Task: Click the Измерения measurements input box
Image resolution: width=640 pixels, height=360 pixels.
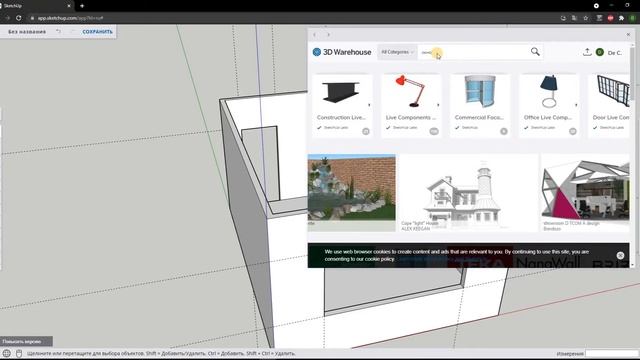Action: click(611, 353)
